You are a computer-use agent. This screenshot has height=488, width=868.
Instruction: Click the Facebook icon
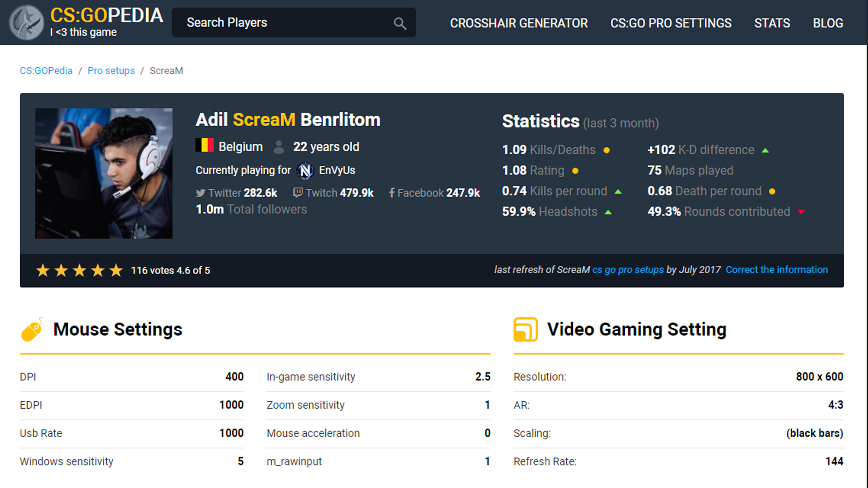392,193
